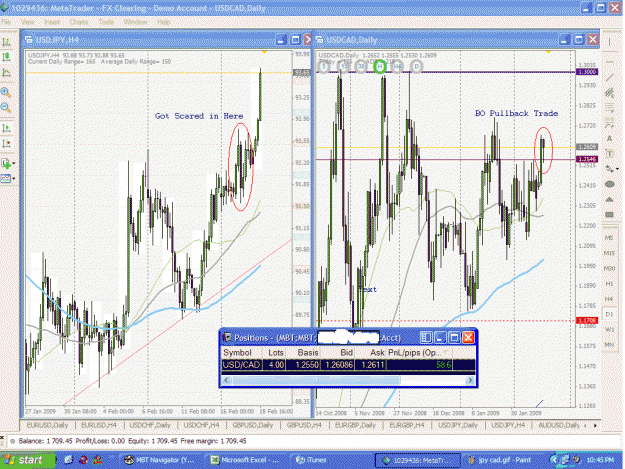Switch to W1 timeframe
625x469 pixels.
(x=609, y=329)
